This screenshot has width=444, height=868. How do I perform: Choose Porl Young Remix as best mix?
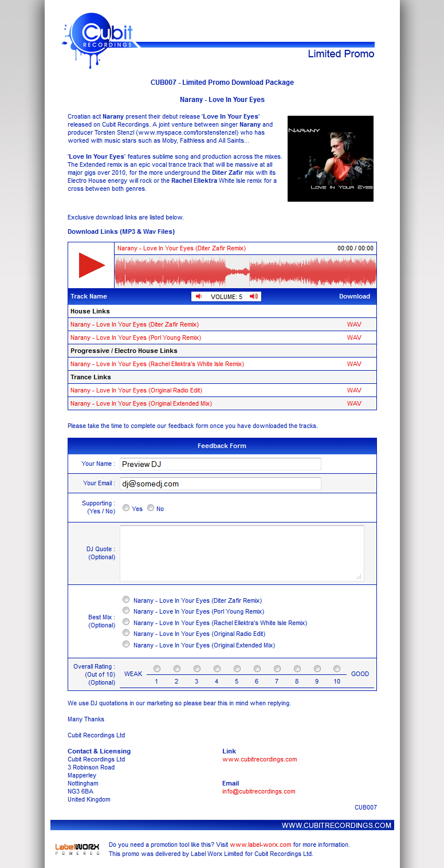126,611
